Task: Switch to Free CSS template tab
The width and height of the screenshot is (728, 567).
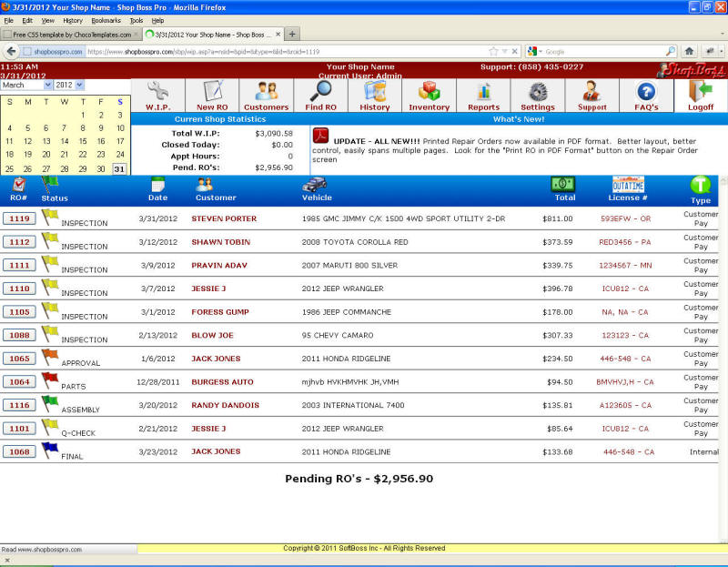Action: 71,35
